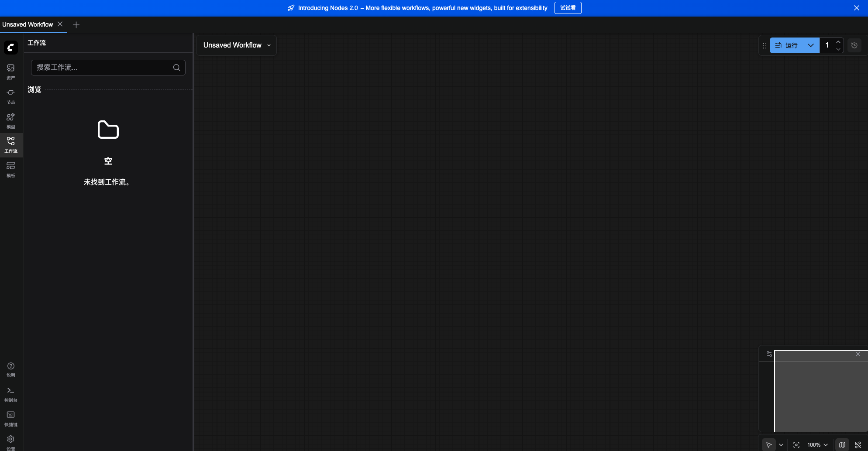This screenshot has height=451, width=868.
Task: Open minimap settings sliders icon
Action: [x=769, y=354]
